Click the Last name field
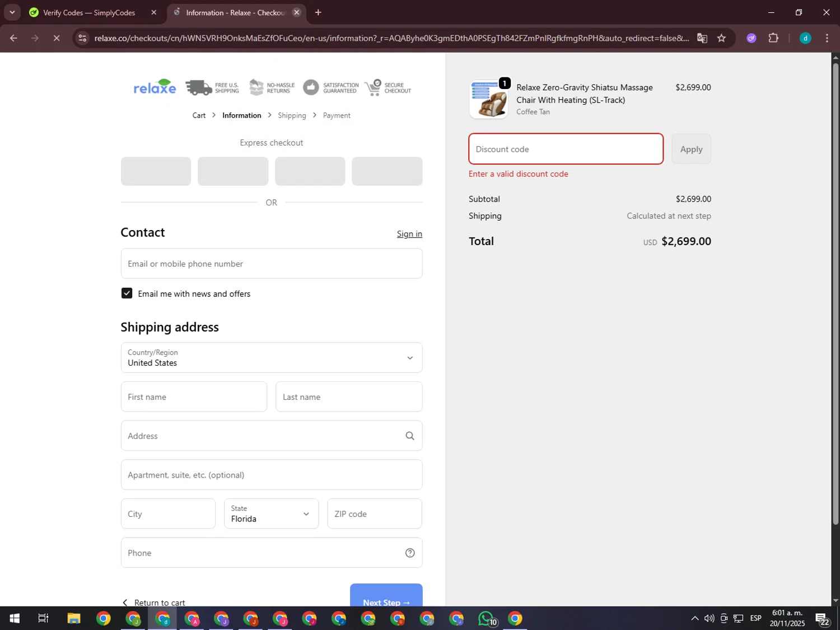 (x=349, y=397)
